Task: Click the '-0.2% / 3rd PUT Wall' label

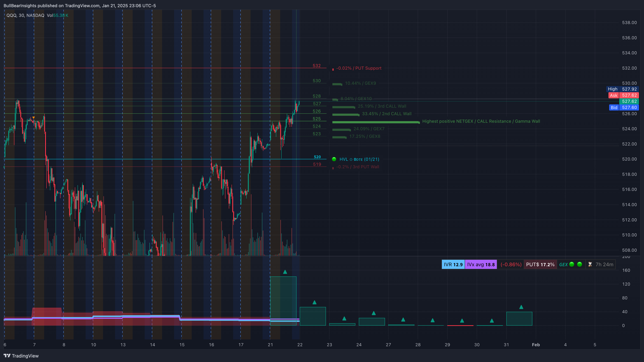Action: coord(358,167)
